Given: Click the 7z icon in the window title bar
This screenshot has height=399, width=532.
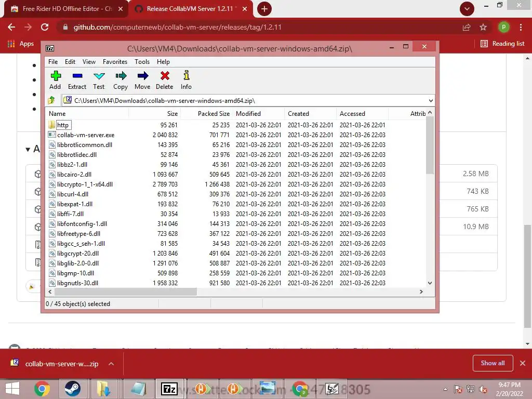Looking at the screenshot, I should (x=50, y=48).
